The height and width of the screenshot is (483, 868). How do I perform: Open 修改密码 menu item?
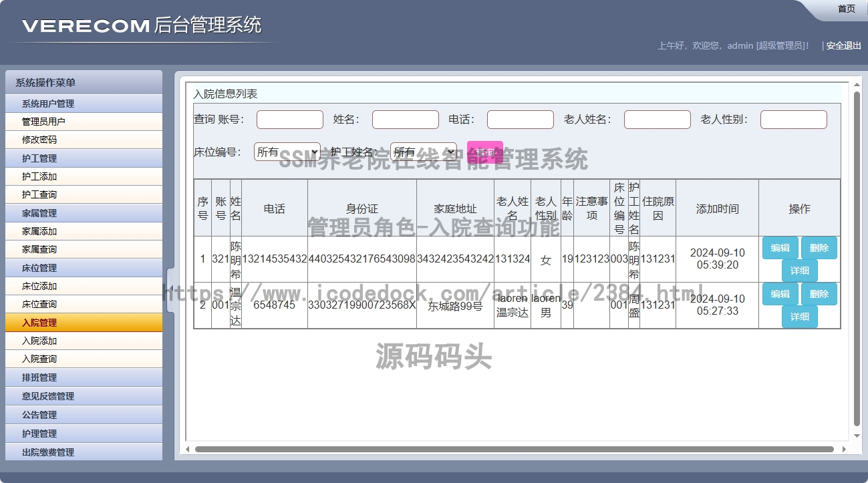pyautogui.click(x=84, y=140)
